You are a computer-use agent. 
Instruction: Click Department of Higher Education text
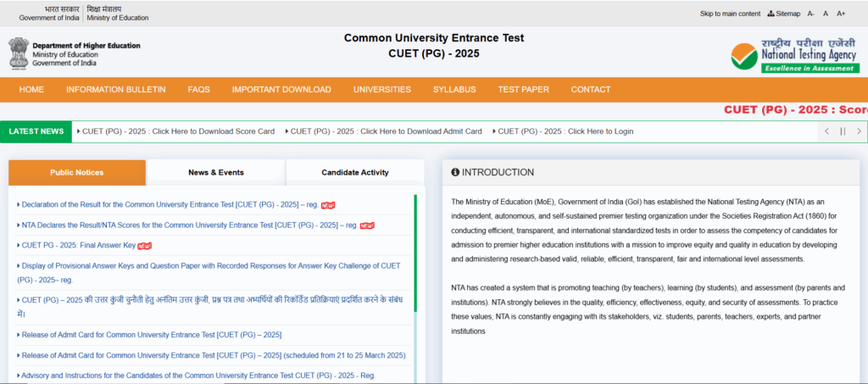(x=86, y=46)
